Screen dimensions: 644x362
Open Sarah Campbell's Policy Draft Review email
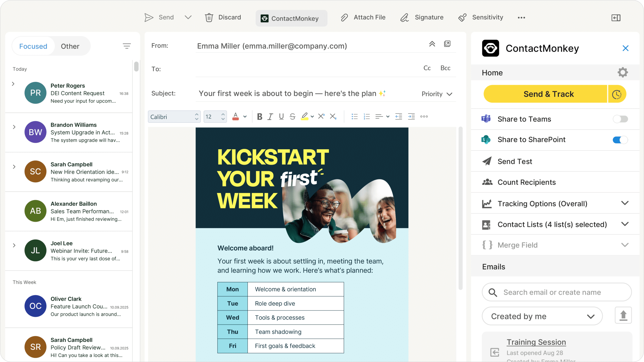click(69, 347)
